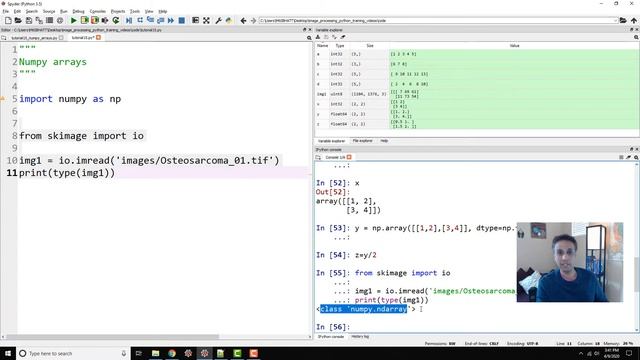Click the debugger step-return icon
640x360 pixels.
160,20
